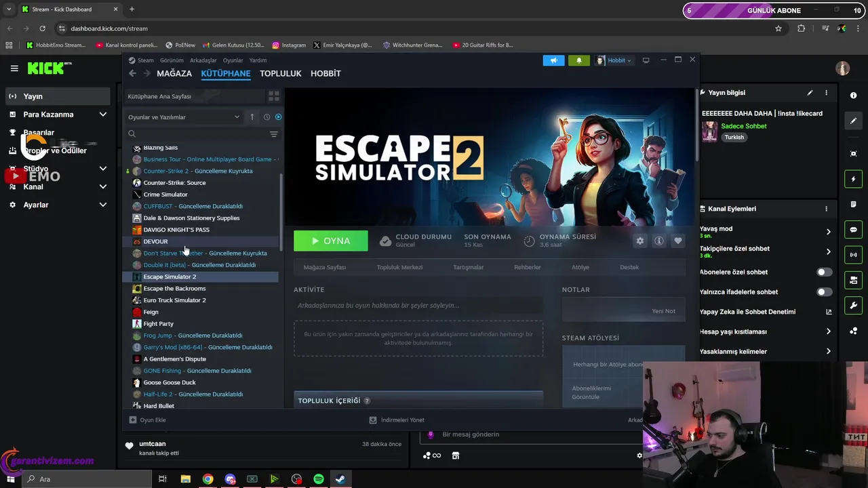Toggle Abonelere özel sohbet switch
Image resolution: width=868 pixels, height=488 pixels.
click(x=824, y=272)
